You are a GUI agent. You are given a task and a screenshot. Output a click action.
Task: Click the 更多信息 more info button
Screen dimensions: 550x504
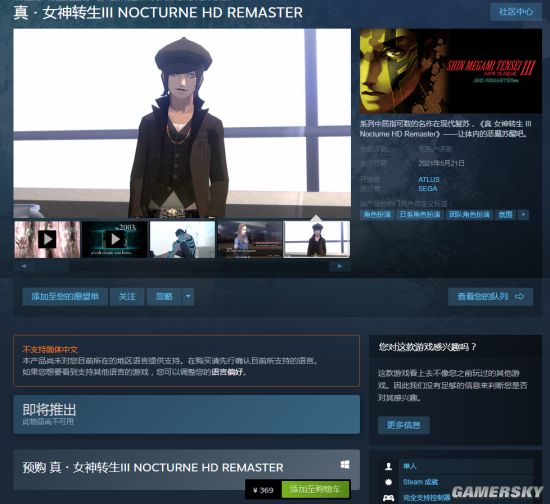click(x=403, y=425)
